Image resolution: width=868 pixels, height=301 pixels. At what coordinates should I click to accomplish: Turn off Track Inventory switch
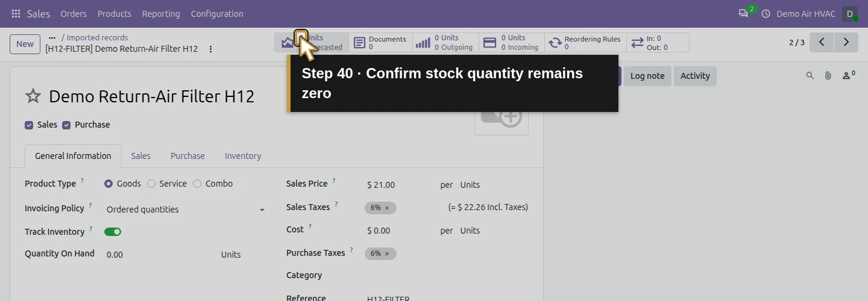pyautogui.click(x=113, y=232)
